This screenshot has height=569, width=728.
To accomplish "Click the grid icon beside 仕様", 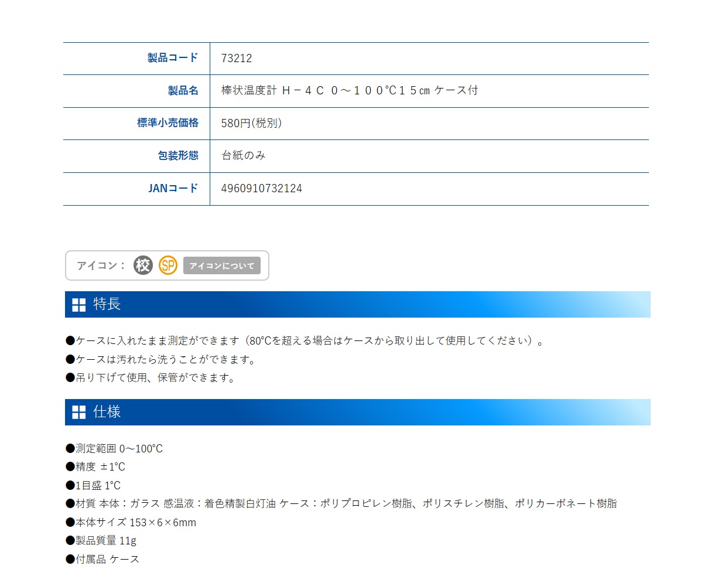I will [79, 413].
